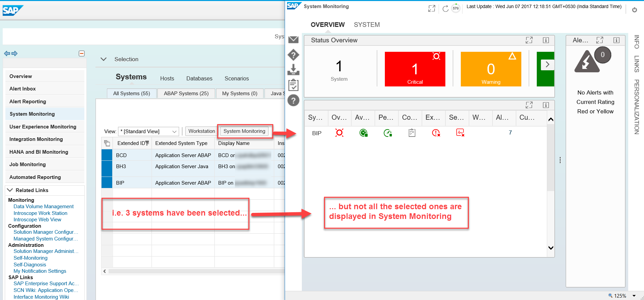Open the diamond question-mark guided procedure icon
This screenshot has height=300, width=644.
pyautogui.click(x=293, y=55)
